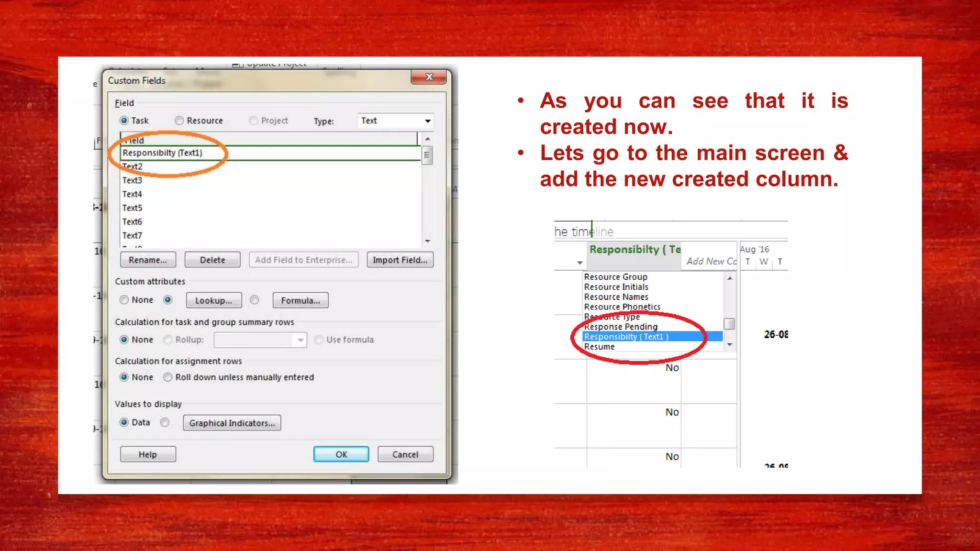Open the Type dropdown showing Text
This screenshot has width=980, height=551.
coord(395,121)
